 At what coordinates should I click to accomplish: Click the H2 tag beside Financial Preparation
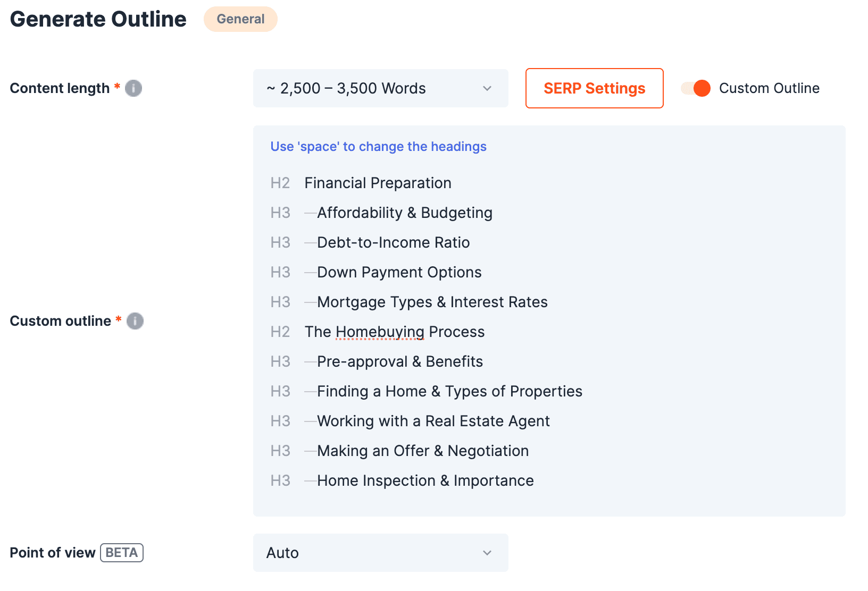[x=280, y=183]
